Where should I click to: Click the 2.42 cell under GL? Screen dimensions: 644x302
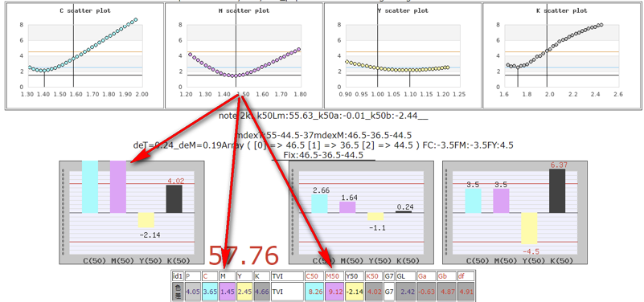pos(405,292)
